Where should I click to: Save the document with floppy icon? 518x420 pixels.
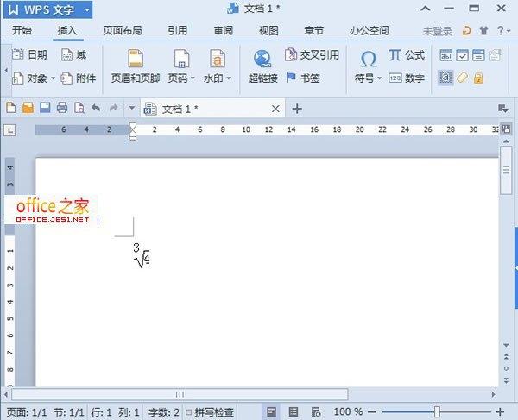(x=45, y=108)
